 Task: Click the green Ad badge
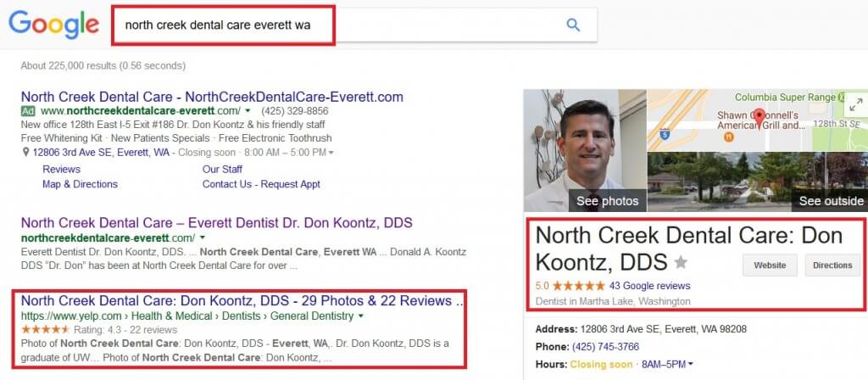click(x=28, y=111)
